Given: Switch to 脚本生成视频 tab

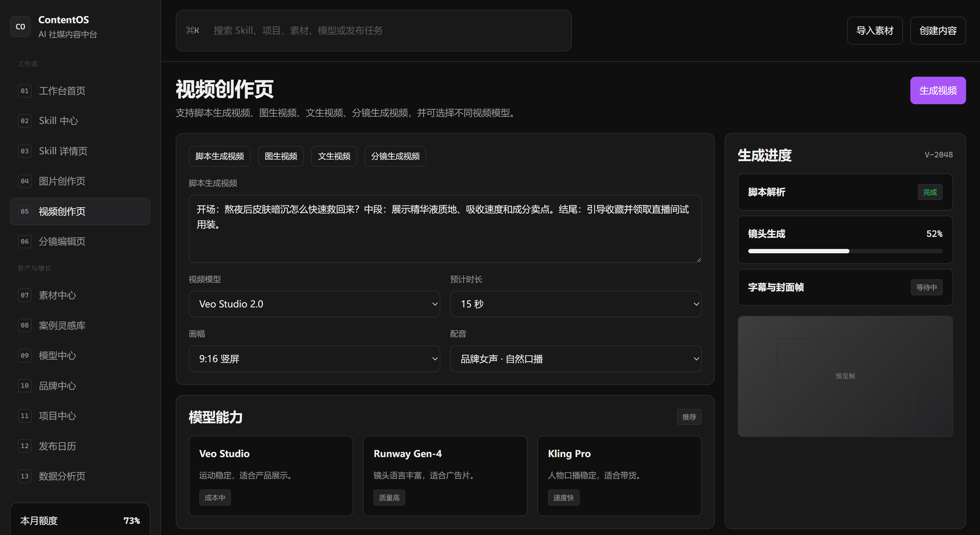Looking at the screenshot, I should click(219, 156).
